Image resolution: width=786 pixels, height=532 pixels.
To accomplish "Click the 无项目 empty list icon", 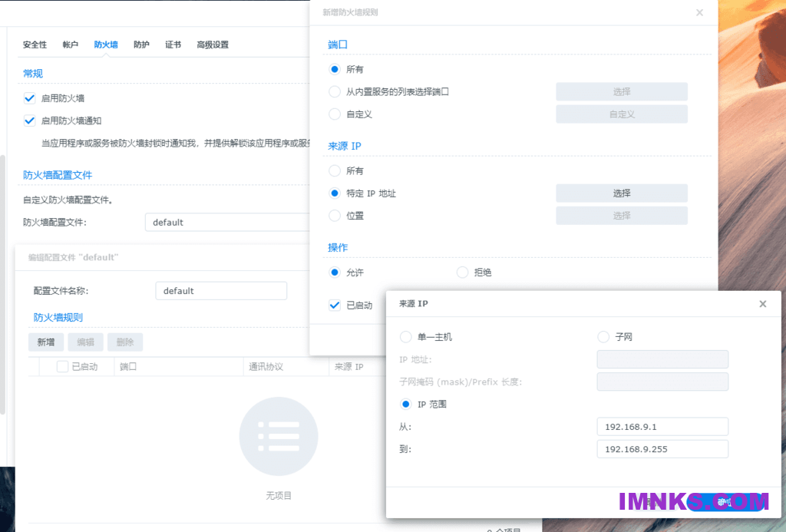I will pyautogui.click(x=278, y=436).
